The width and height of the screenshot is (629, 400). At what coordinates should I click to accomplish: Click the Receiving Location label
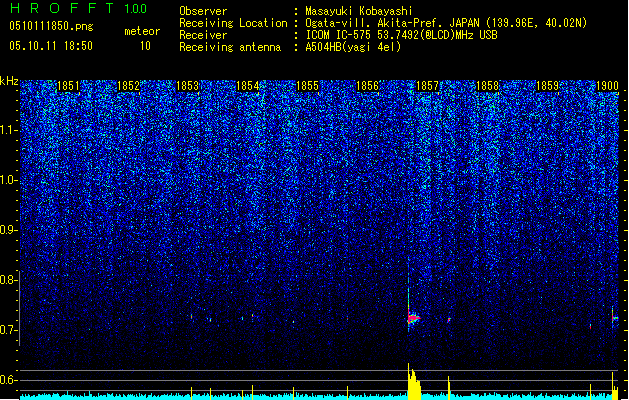pos(233,23)
